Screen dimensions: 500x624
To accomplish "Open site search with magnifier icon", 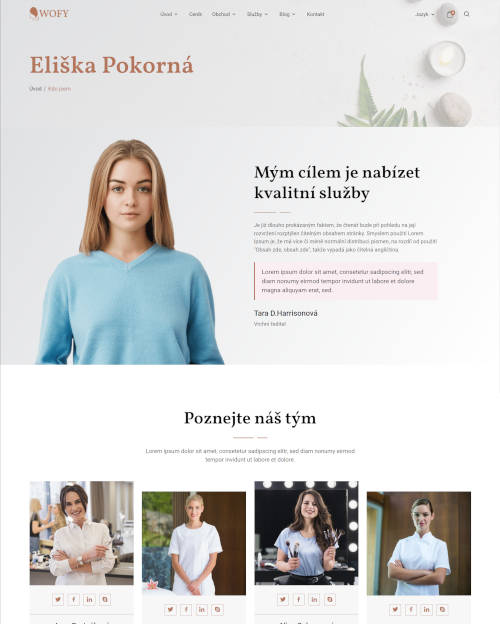I will [x=467, y=14].
